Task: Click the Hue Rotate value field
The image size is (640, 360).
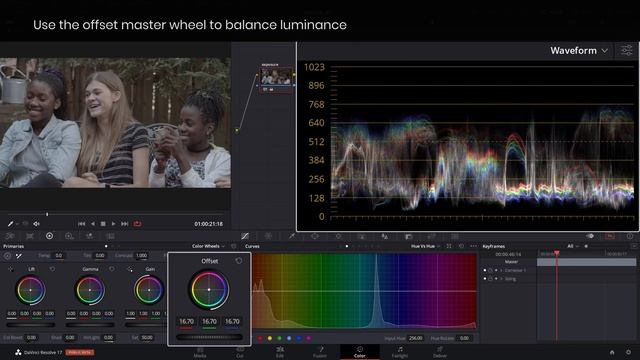Action: click(x=464, y=338)
